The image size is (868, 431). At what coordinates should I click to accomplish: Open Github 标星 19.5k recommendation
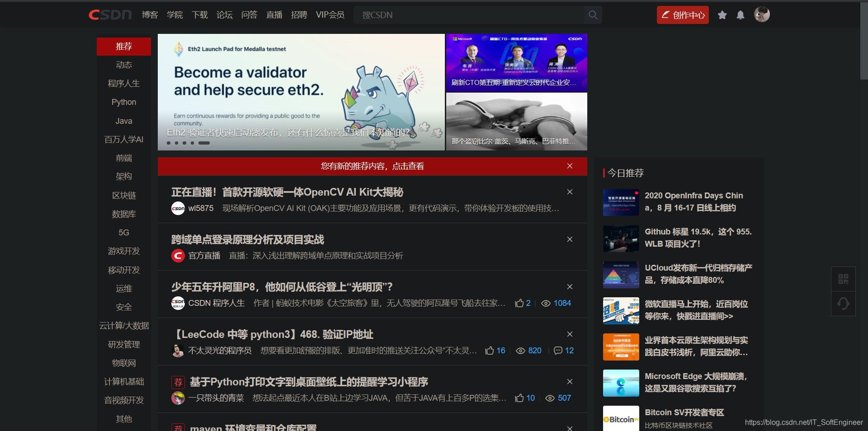coord(698,238)
